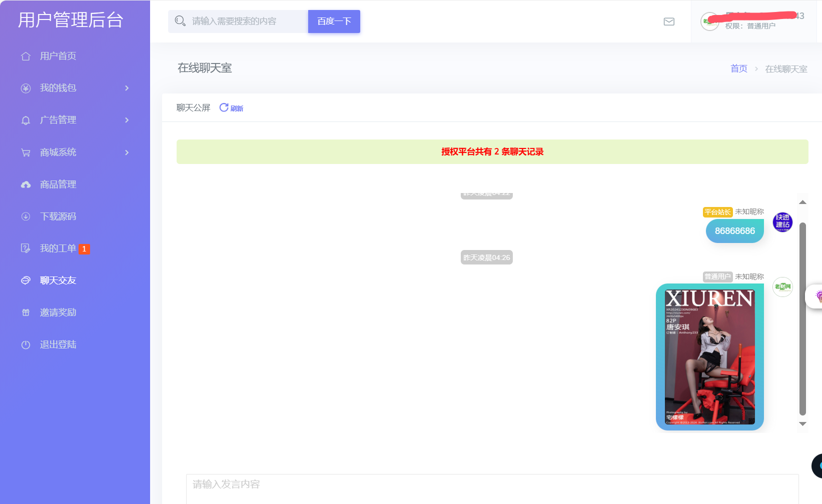This screenshot has height=504, width=822.
Task: Select 聊天交友 in the sidebar
Action: pos(58,280)
